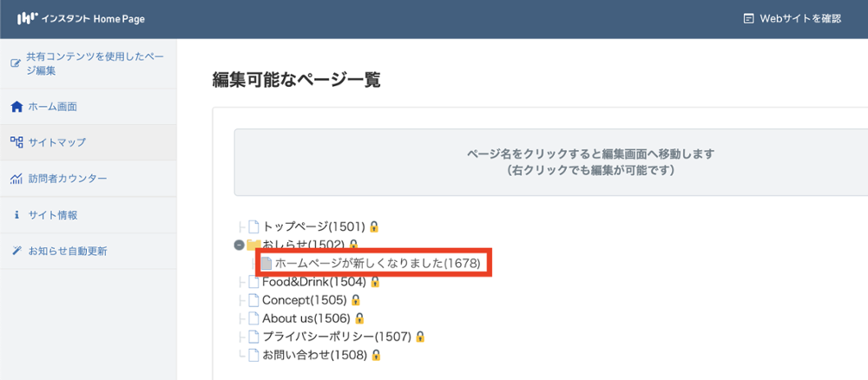Click the おしらせ folder icon
868x380 pixels.
click(x=254, y=246)
